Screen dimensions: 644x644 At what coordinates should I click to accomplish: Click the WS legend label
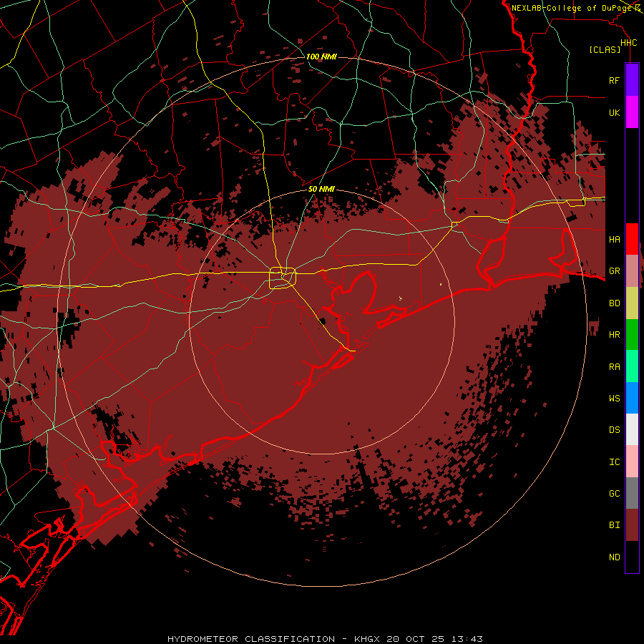(x=614, y=398)
